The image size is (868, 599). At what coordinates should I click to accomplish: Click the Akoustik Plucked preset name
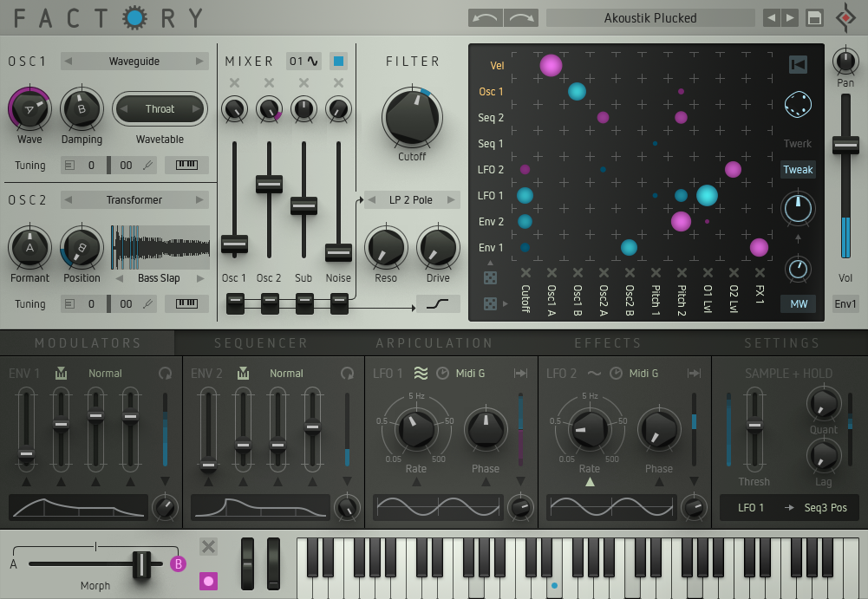(x=650, y=17)
